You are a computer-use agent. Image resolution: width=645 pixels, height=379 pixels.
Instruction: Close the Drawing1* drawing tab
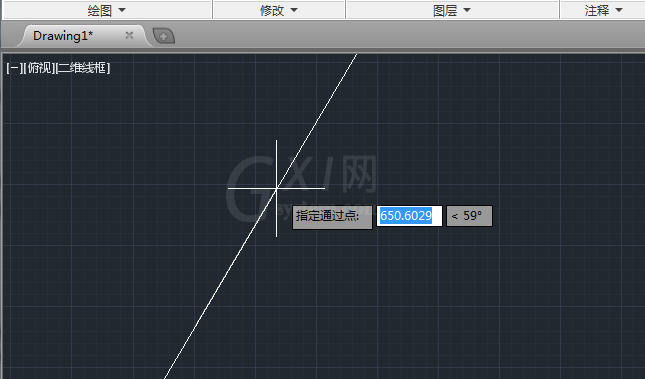129,35
